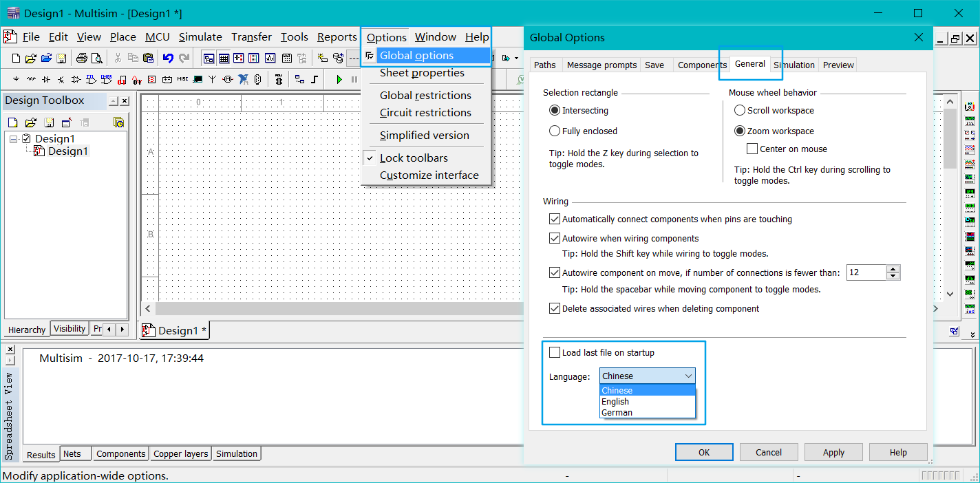Close the Design Toolbox panel

click(125, 101)
